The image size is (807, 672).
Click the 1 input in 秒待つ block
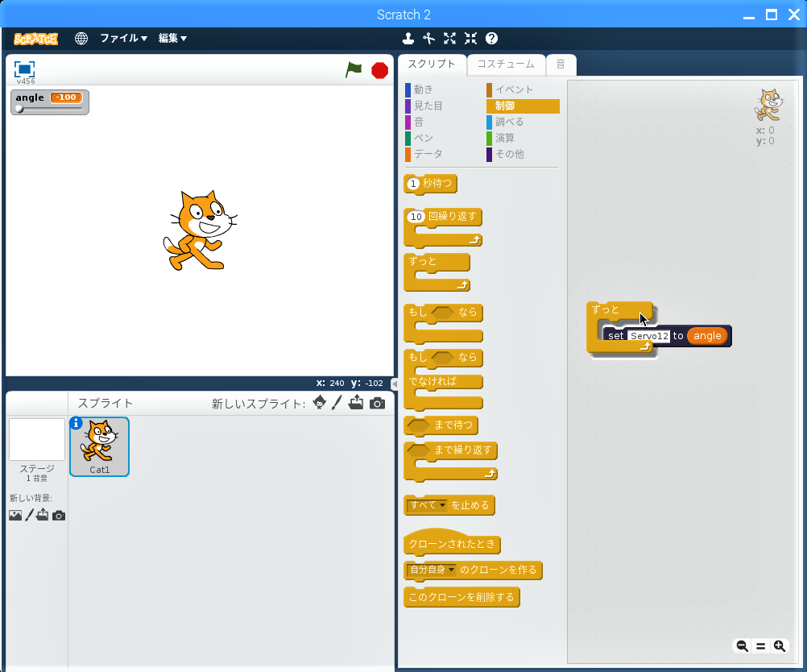tap(413, 184)
